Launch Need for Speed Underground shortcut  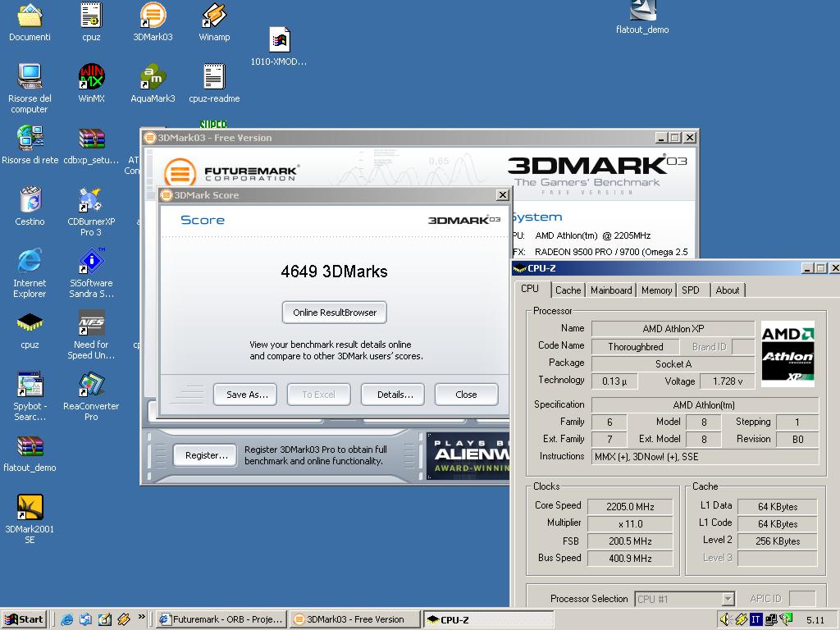[92, 322]
